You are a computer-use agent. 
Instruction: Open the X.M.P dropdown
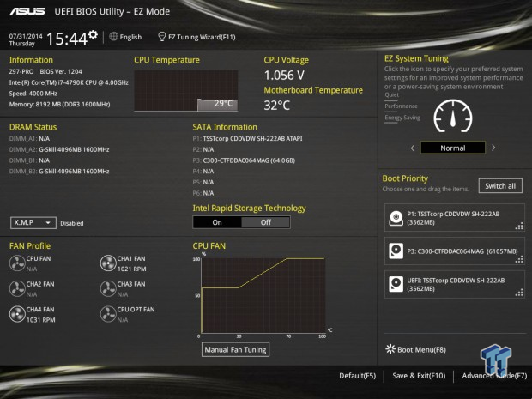(33, 222)
